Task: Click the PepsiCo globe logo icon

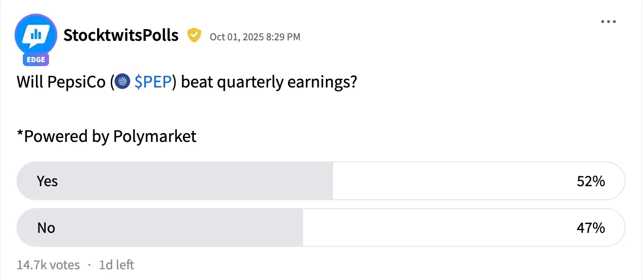Action: point(123,82)
